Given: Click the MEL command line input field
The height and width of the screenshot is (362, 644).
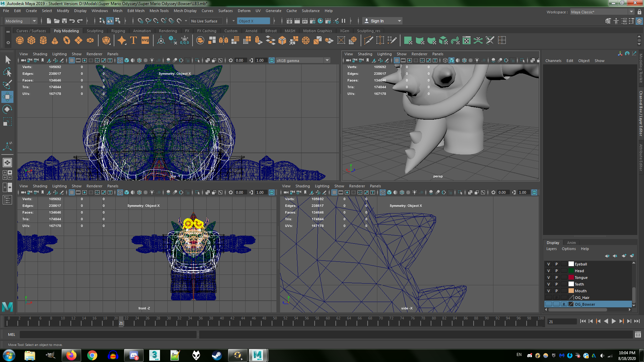Looking at the screenshot, I should click(108, 335).
